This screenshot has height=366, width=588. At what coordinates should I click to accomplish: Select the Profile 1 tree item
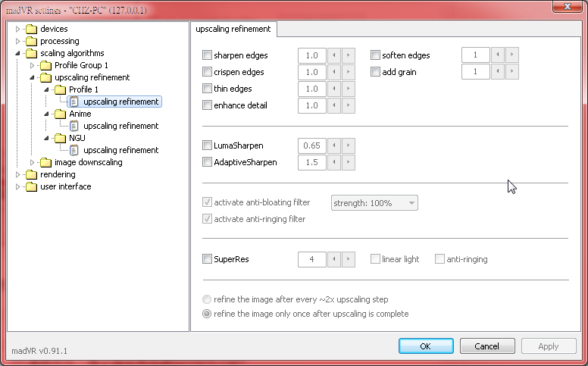point(83,89)
